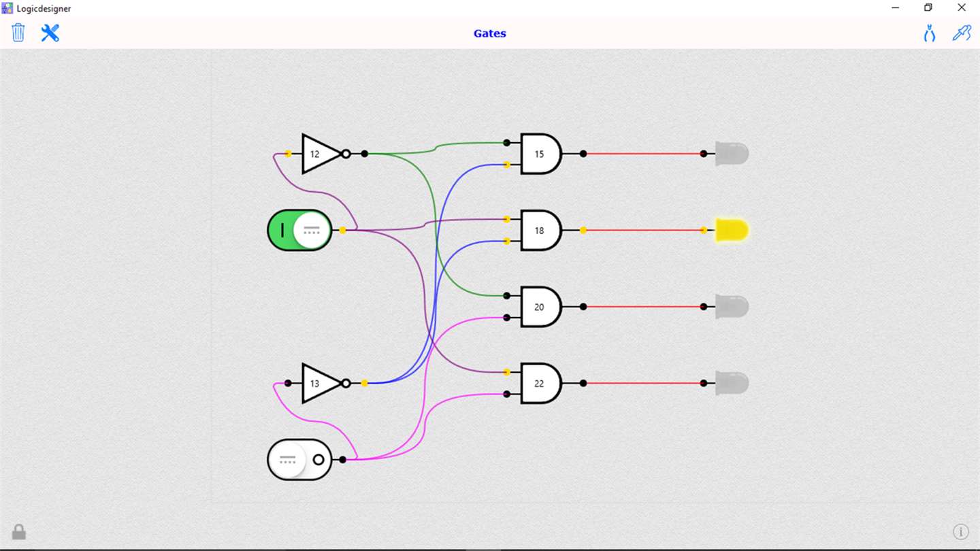Select NOT gate number 12
Image resolution: width=980 pixels, height=551 pixels.
pos(321,154)
